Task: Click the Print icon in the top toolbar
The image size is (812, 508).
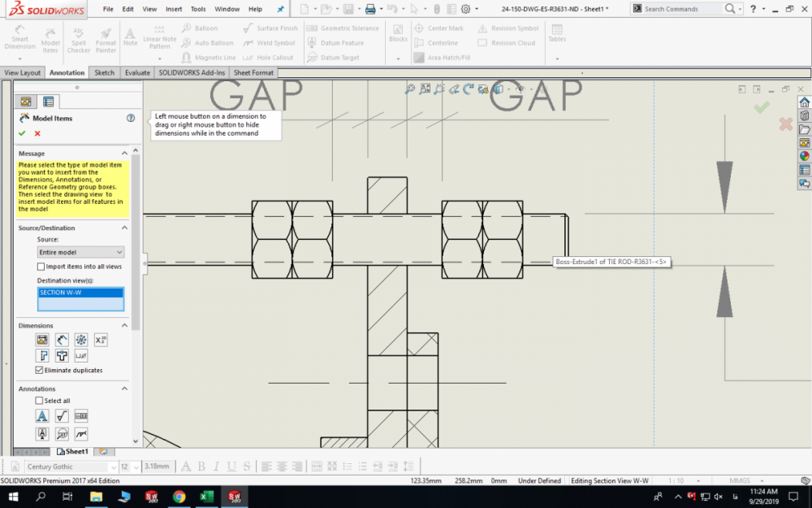Action: (x=370, y=9)
